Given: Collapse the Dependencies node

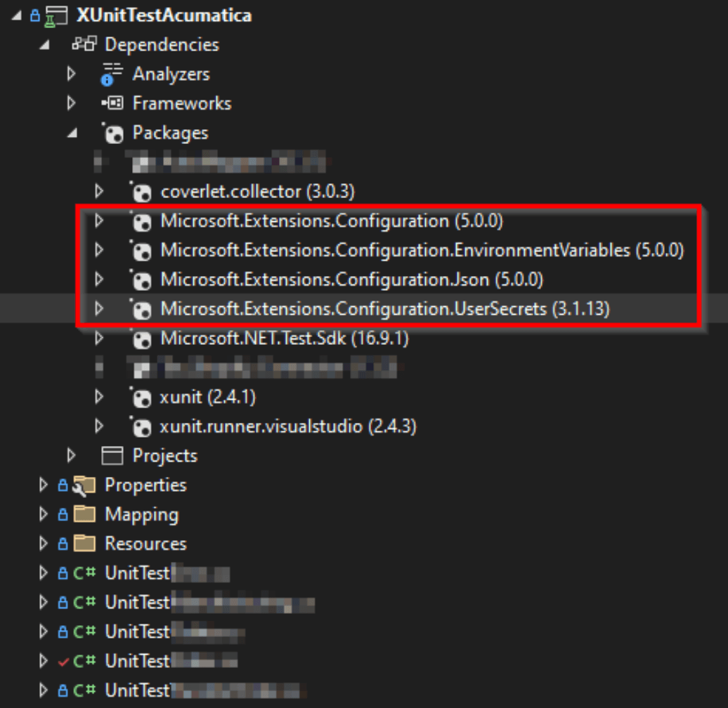Looking at the screenshot, I should 44,45.
